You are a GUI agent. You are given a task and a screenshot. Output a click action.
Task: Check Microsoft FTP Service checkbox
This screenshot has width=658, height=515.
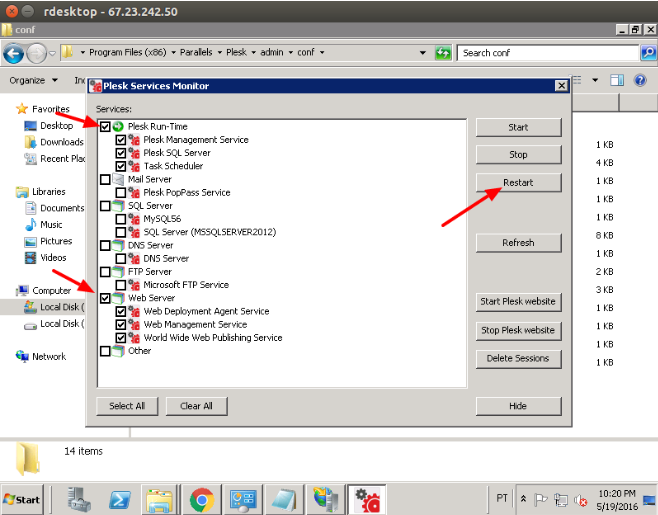pos(120,285)
